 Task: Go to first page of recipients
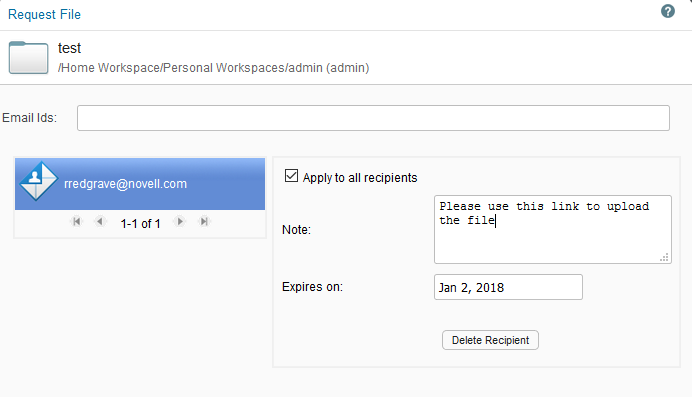click(76, 221)
